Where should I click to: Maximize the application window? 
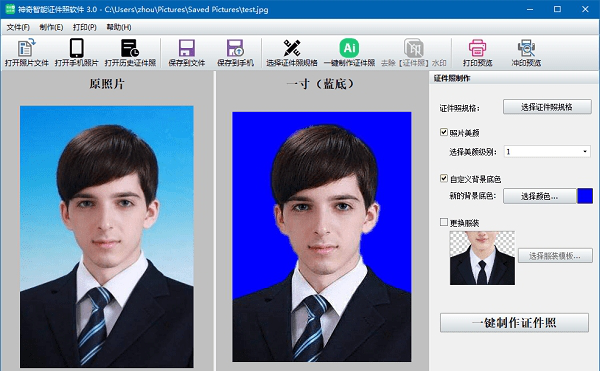pos(558,9)
